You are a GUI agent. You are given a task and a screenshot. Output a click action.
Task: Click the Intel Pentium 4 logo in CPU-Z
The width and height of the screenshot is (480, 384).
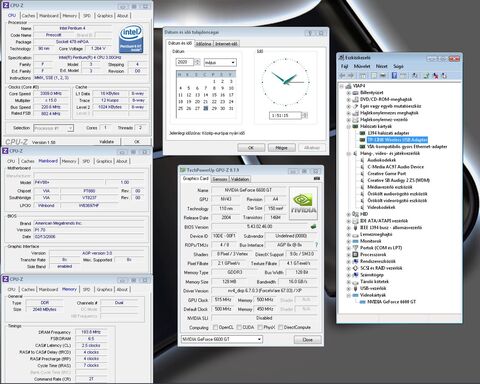131,38
